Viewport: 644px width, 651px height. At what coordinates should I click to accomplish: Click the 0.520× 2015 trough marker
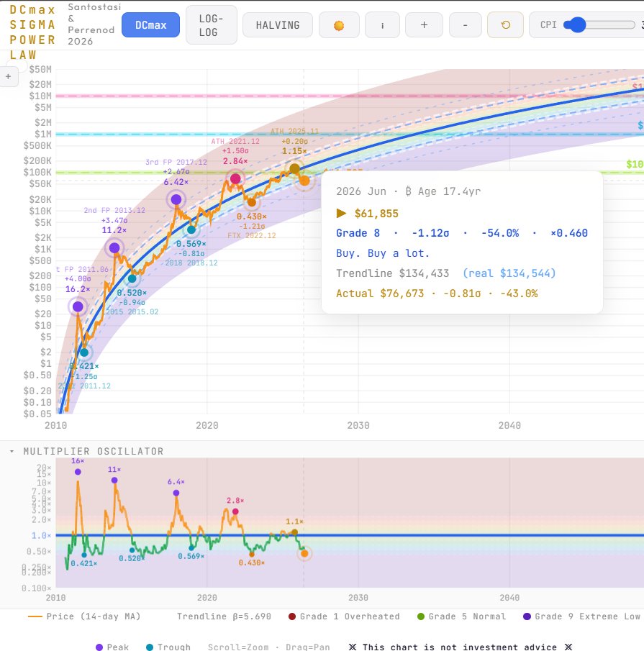point(132,278)
